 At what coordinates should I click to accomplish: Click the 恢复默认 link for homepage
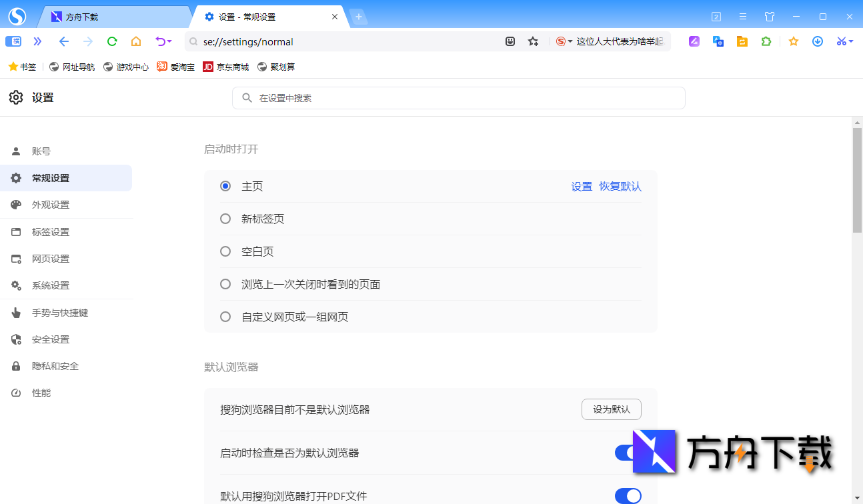[620, 186]
